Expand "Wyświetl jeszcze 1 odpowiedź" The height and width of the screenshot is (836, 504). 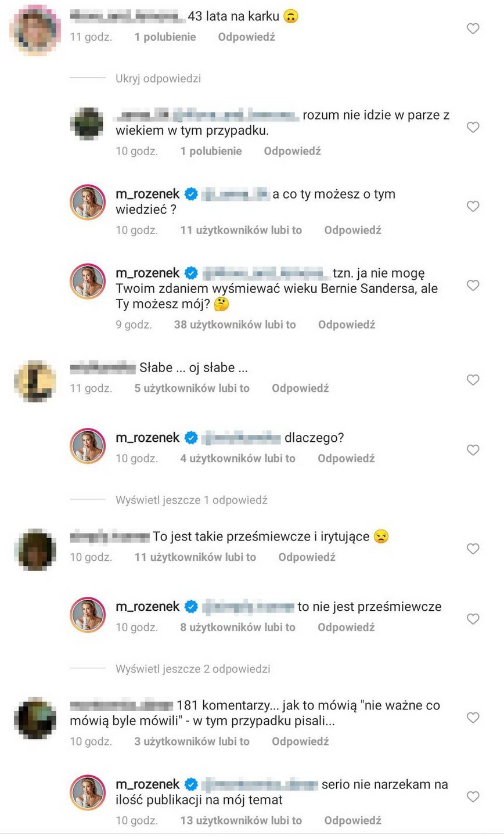(x=192, y=499)
